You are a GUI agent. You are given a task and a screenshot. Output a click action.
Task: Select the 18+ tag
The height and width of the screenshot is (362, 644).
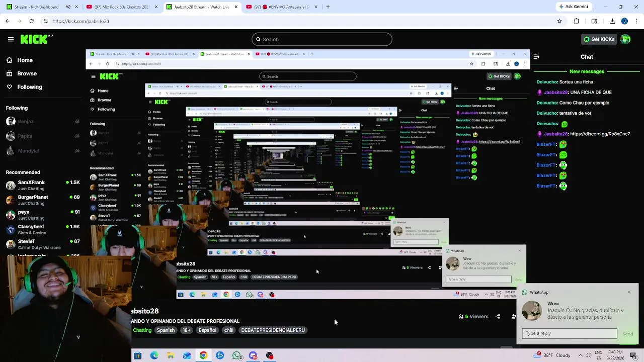click(x=187, y=330)
